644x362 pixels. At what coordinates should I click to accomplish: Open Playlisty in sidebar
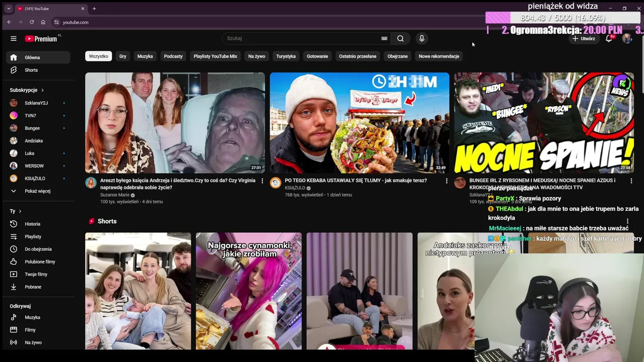(x=38, y=236)
